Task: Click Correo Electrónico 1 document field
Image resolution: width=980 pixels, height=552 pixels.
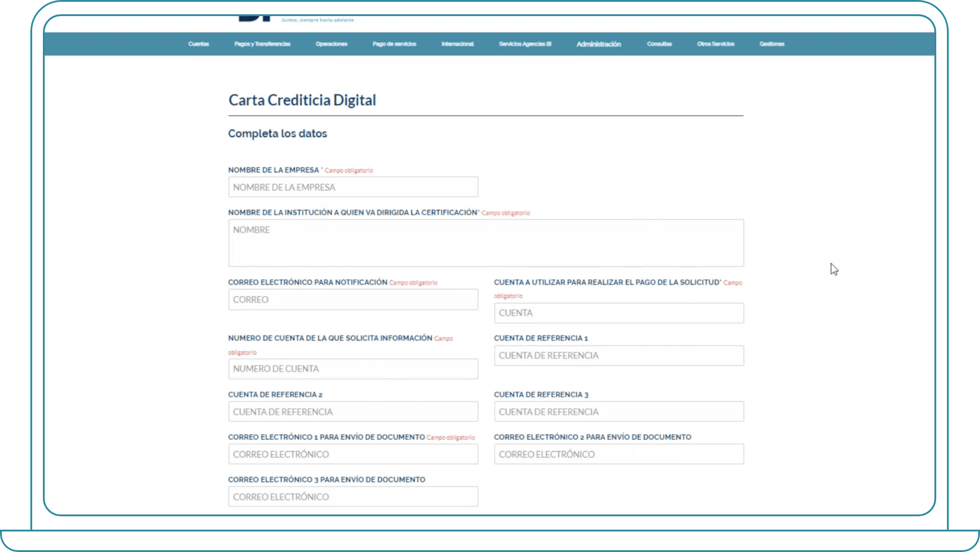Action: (353, 454)
